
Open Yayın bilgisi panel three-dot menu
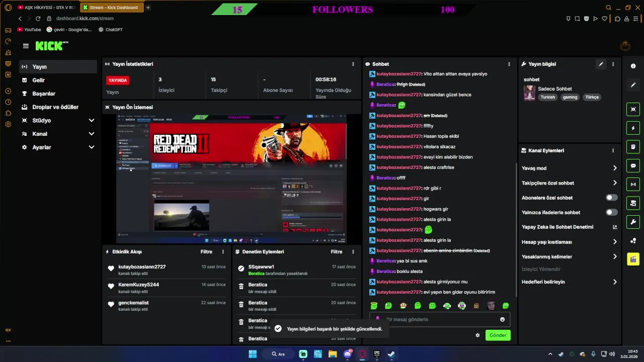[x=613, y=64]
